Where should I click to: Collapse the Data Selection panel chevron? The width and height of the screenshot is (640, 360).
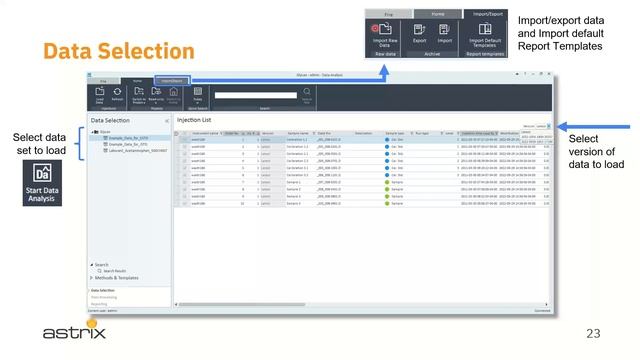click(x=167, y=121)
